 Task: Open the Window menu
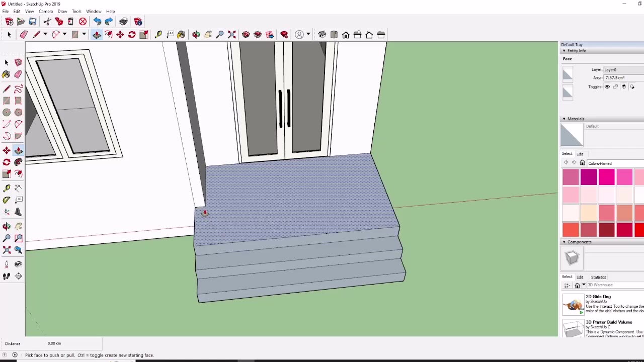pos(94,11)
